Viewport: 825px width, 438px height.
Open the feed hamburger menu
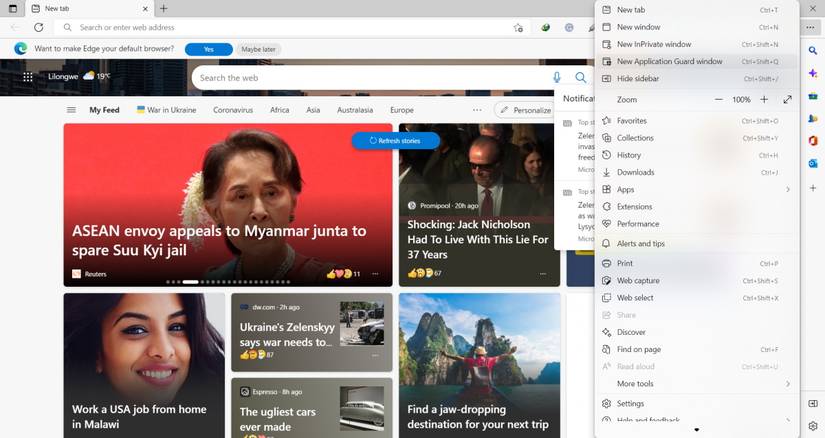tap(71, 110)
